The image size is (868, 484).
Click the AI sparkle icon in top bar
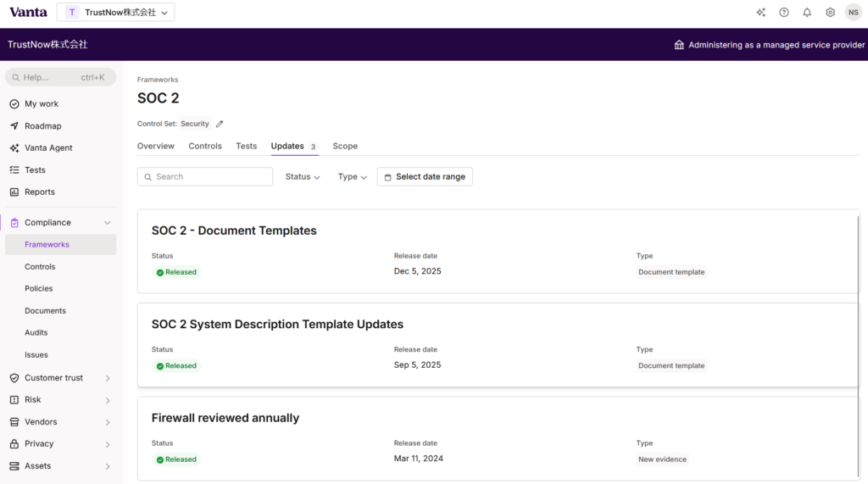pos(760,13)
